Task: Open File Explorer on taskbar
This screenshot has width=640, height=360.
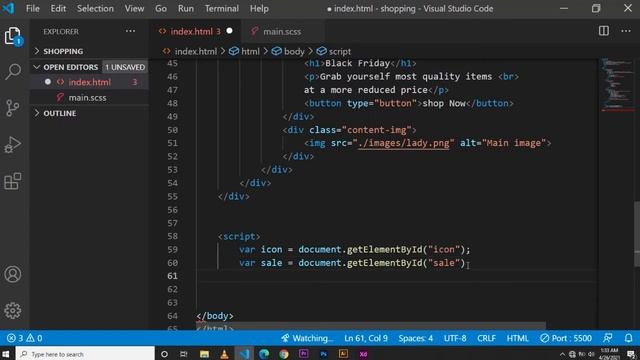Action: tap(204, 354)
